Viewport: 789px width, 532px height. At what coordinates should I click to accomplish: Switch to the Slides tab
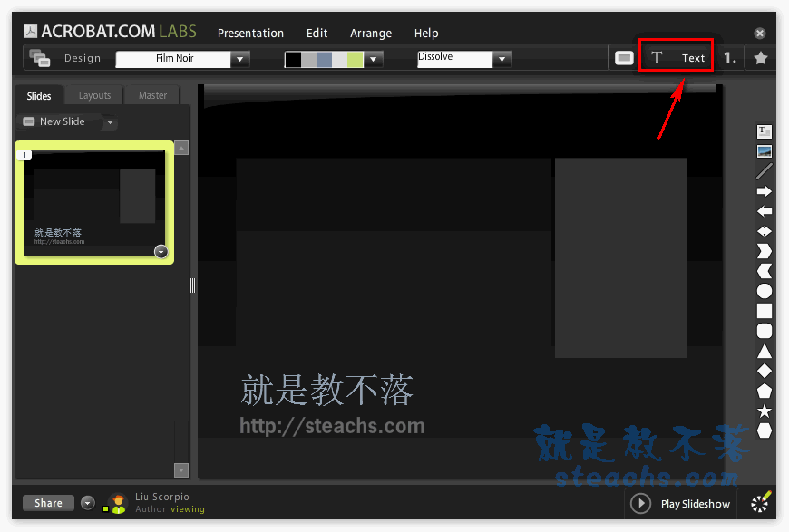tap(39, 95)
